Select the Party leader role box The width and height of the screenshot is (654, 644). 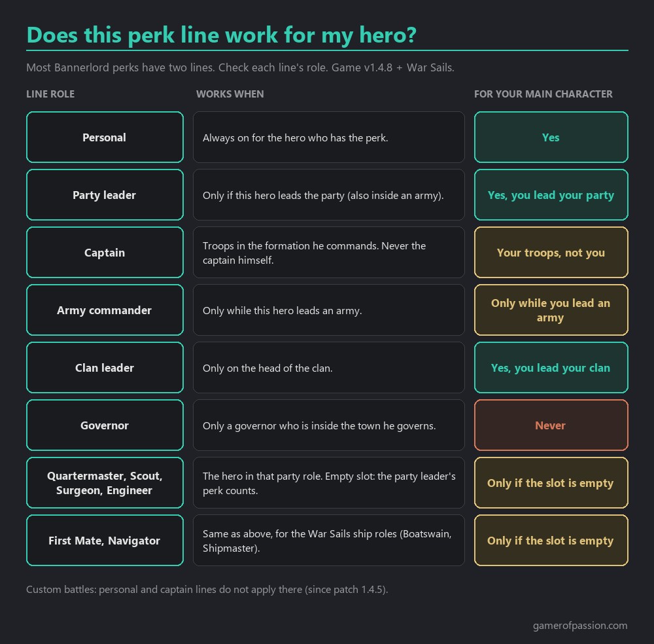point(105,195)
